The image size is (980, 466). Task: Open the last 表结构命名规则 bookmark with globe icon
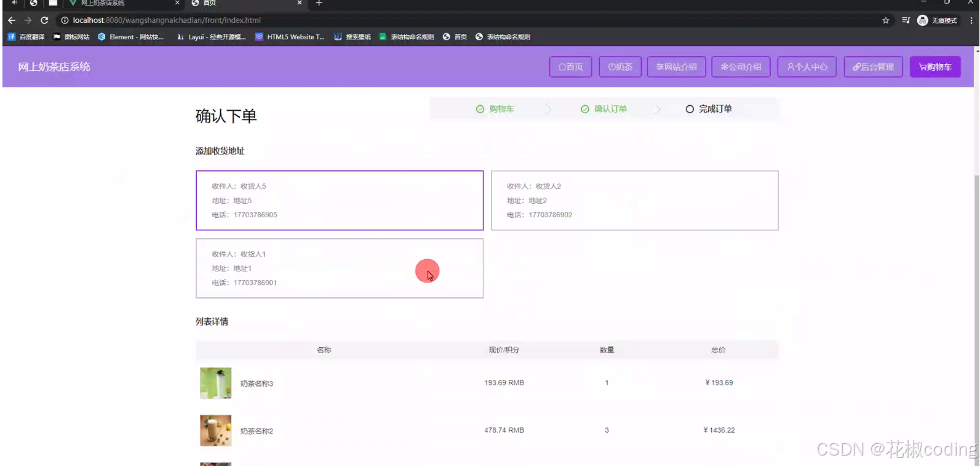[503, 37]
